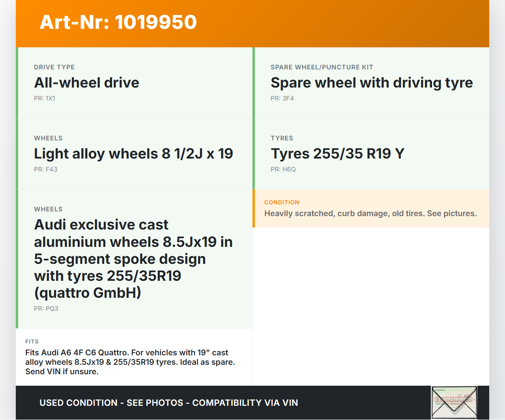Select Tyres 255/35 R19 Y text
The height and width of the screenshot is (420, 505).
point(337,154)
